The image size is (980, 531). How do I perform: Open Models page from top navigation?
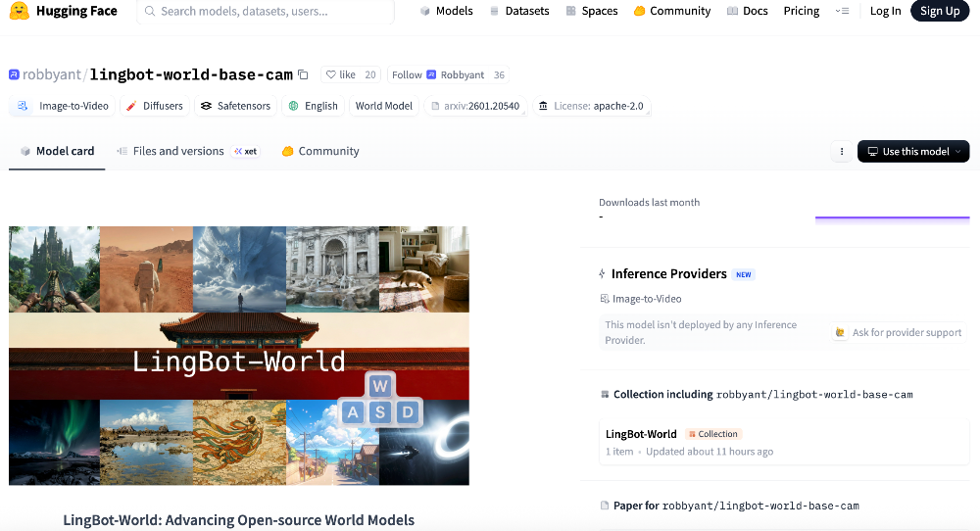446,12
